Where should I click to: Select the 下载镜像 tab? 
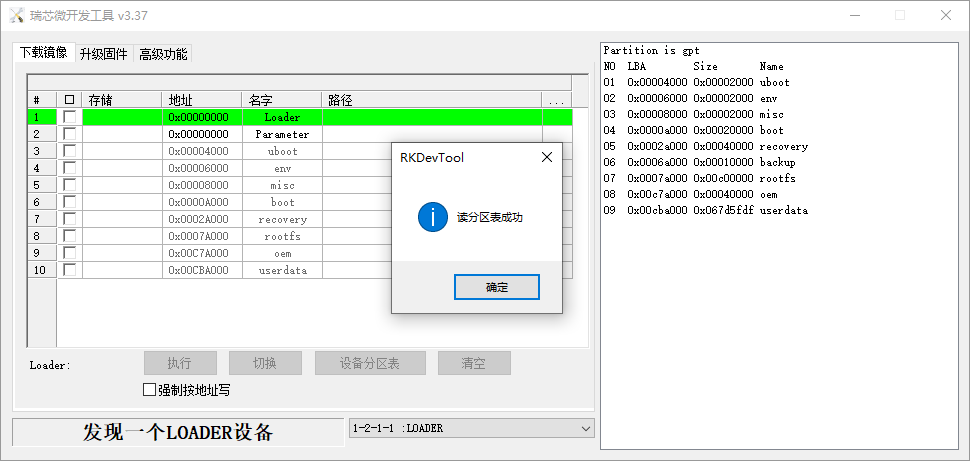click(43, 53)
